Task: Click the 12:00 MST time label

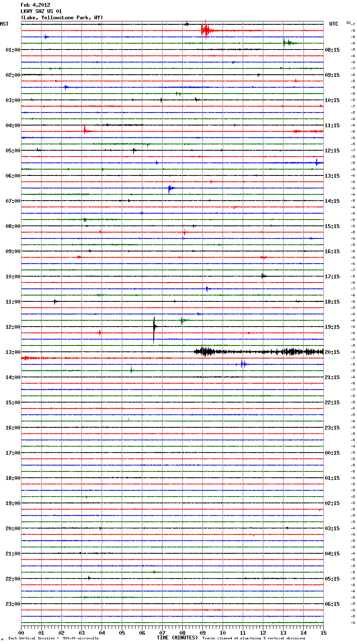Action: point(13,327)
